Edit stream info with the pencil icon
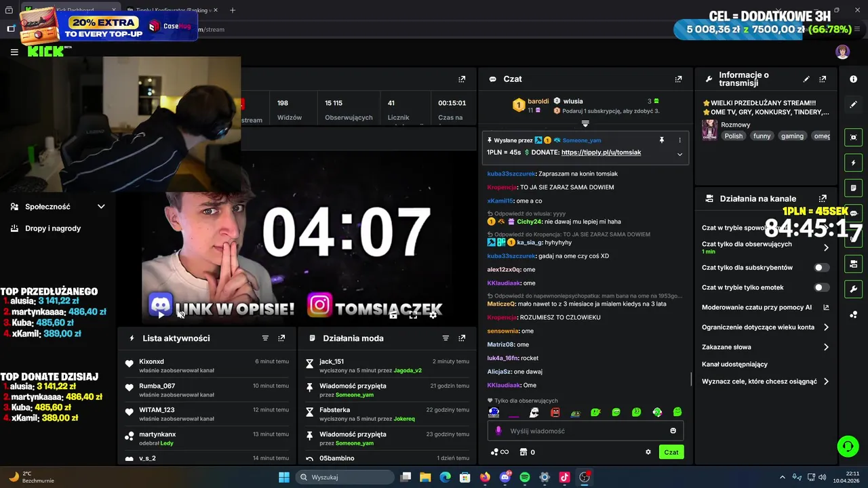 (x=806, y=79)
